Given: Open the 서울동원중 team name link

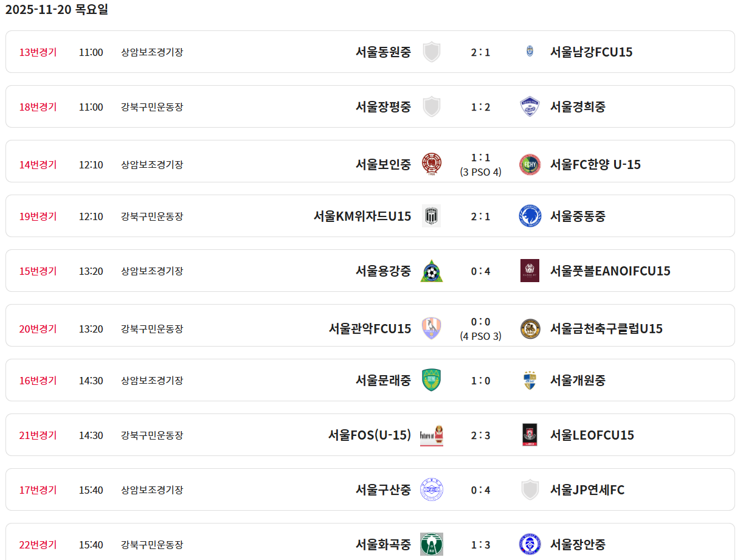Looking at the screenshot, I should (x=383, y=52).
